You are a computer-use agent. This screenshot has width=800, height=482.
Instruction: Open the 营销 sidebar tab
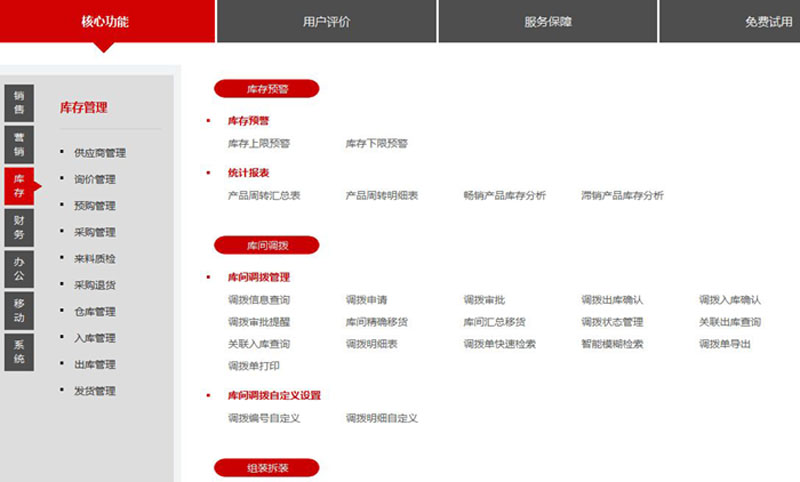pyautogui.click(x=19, y=144)
